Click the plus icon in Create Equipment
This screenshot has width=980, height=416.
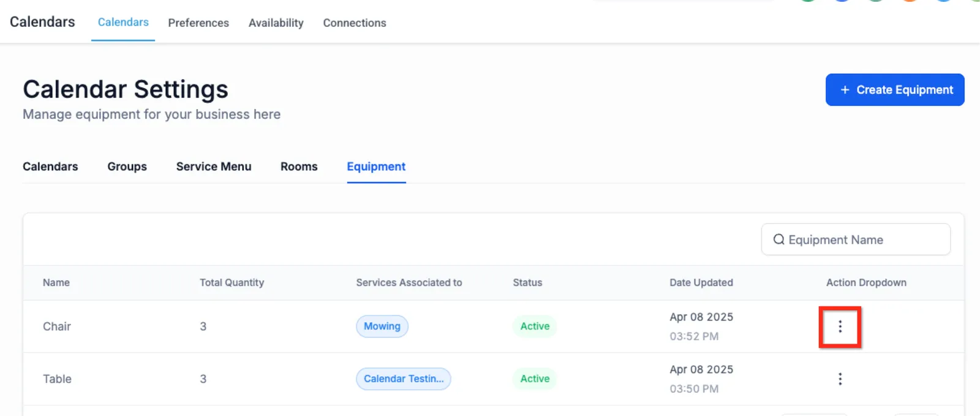click(845, 90)
